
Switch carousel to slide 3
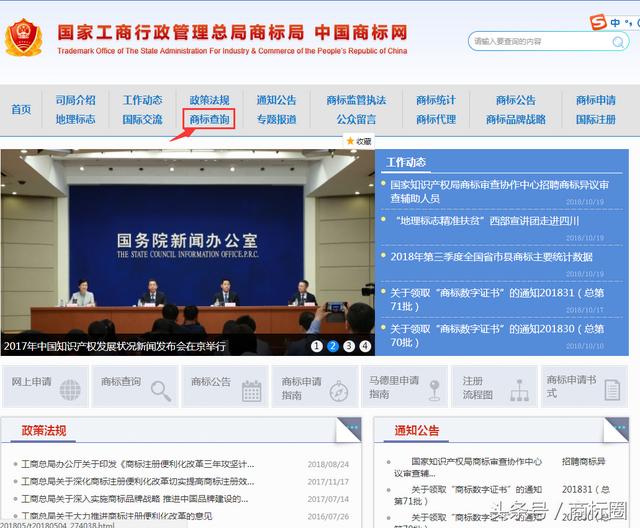349,346
